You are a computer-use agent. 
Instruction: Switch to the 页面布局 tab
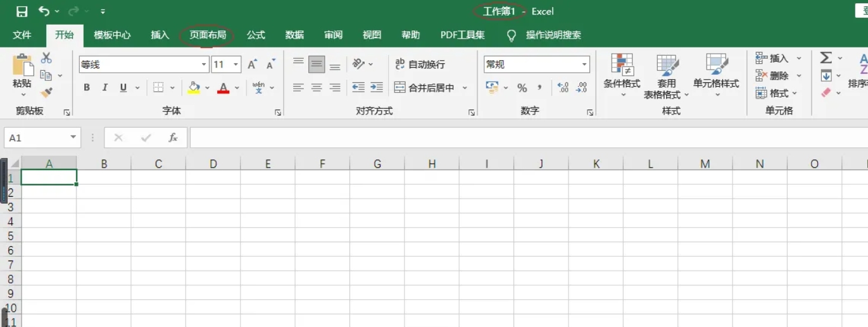click(208, 35)
